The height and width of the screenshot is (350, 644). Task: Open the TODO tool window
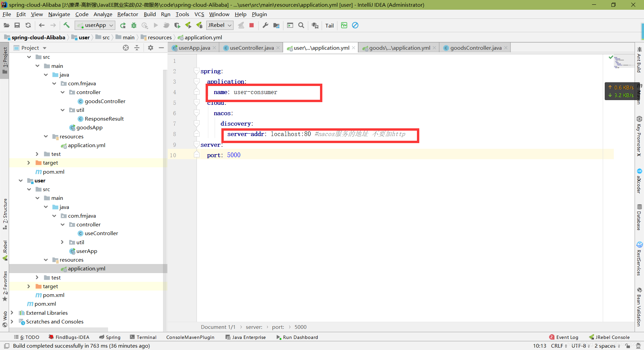pyautogui.click(x=26, y=337)
